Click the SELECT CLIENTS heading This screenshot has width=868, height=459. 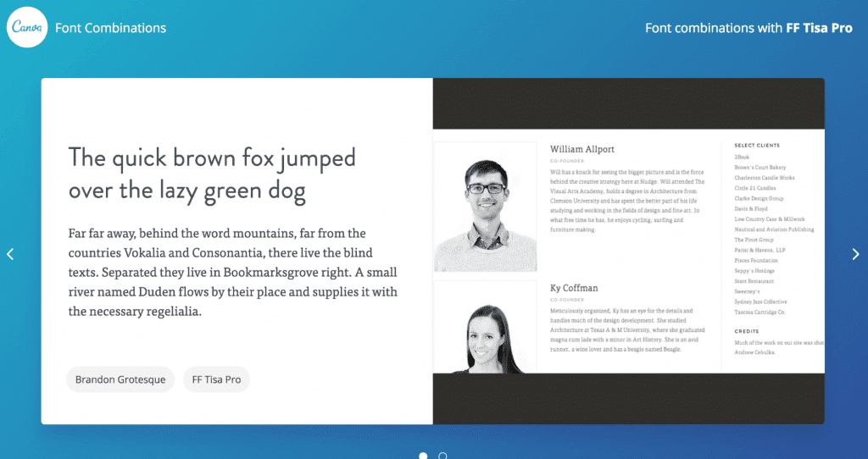point(757,146)
